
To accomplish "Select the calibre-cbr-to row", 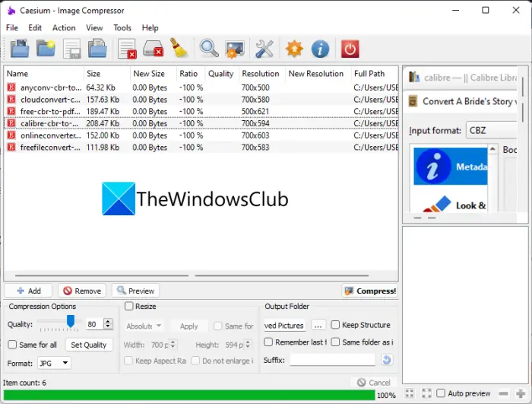I will click(201, 123).
